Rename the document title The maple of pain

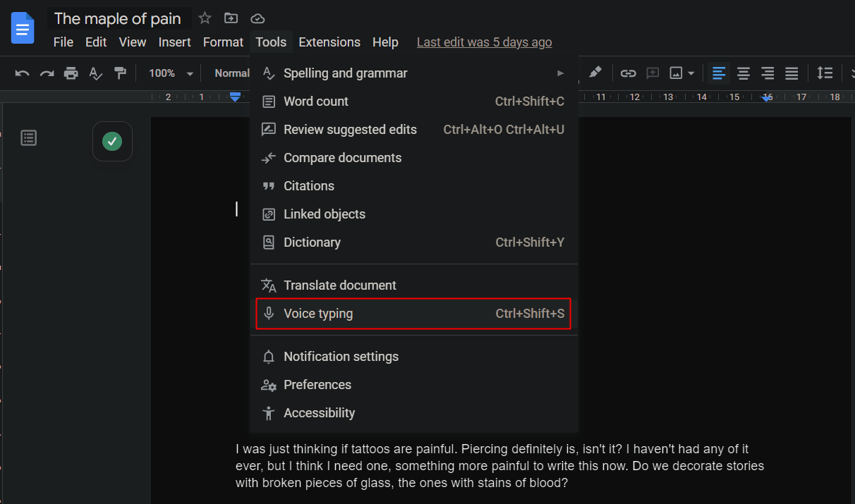(118, 18)
